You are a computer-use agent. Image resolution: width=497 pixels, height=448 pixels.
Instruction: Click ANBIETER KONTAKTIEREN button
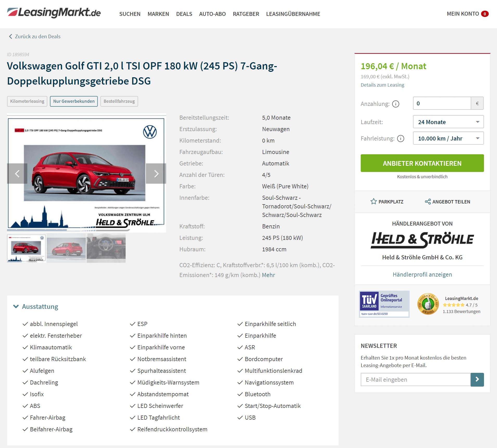[x=422, y=163]
